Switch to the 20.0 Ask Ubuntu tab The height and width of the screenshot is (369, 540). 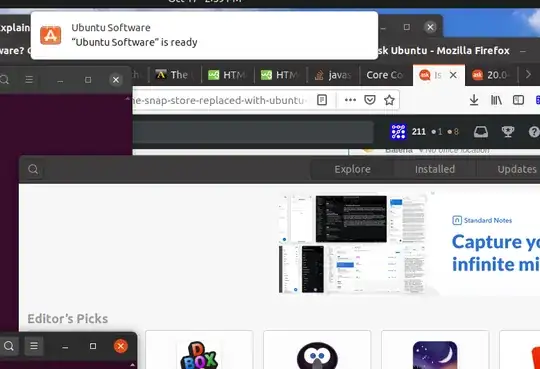tap(491, 75)
